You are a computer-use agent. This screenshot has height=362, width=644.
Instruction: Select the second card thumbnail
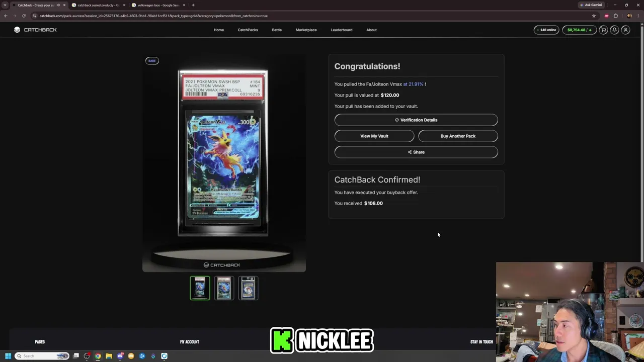224,288
